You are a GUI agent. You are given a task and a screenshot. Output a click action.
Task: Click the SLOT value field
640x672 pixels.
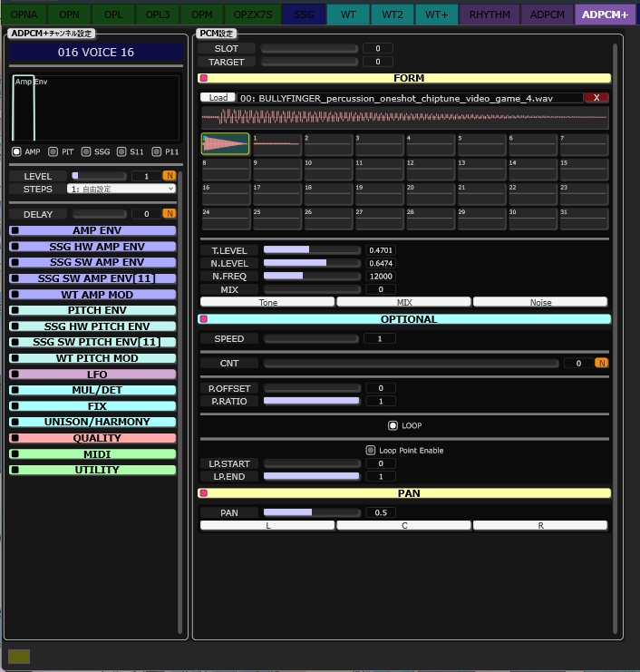pyautogui.click(x=378, y=48)
